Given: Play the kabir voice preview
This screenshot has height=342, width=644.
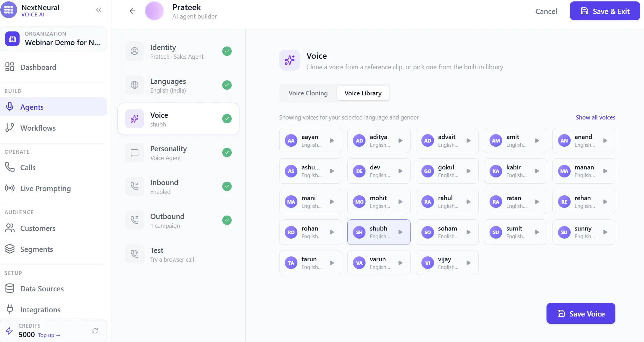Looking at the screenshot, I should point(537,171).
